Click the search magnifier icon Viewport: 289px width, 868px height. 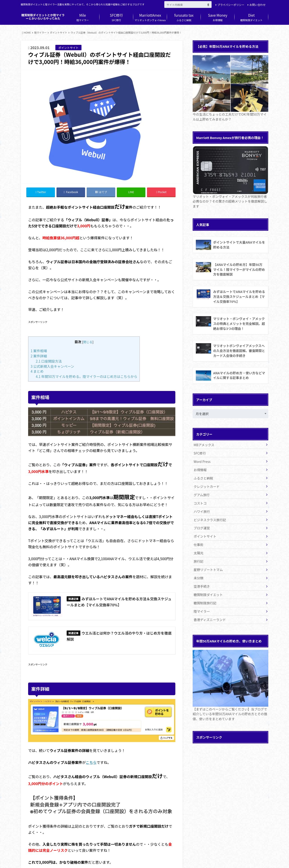pyautogui.click(x=208, y=5)
